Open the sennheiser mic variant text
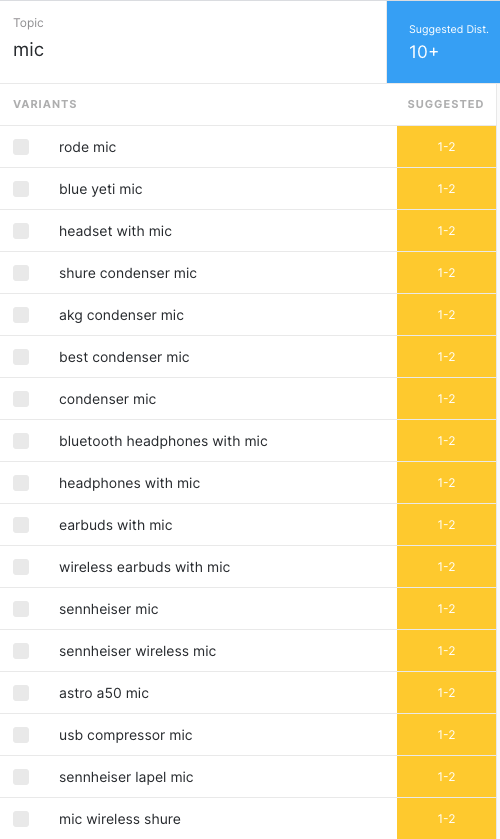Viewport: 500px width, 839px height. (109, 609)
